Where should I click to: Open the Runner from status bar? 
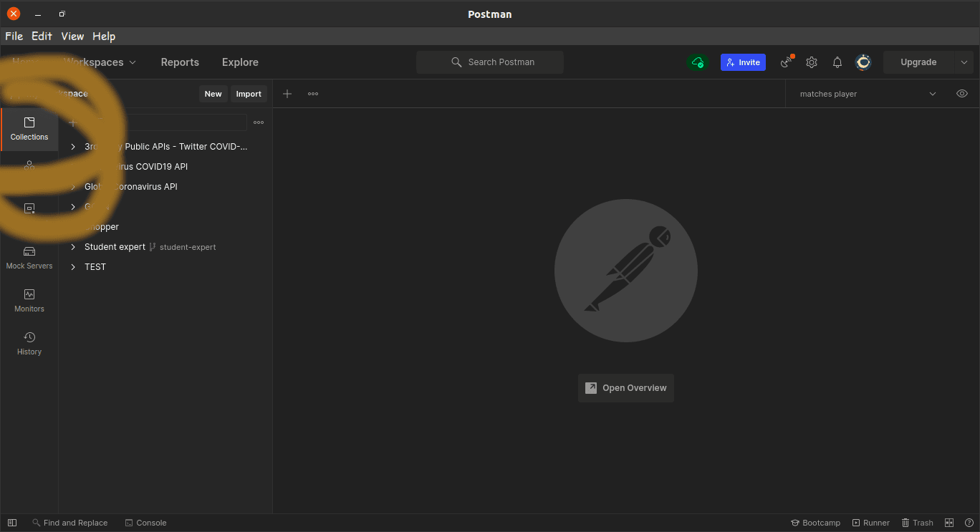pyautogui.click(x=870, y=523)
